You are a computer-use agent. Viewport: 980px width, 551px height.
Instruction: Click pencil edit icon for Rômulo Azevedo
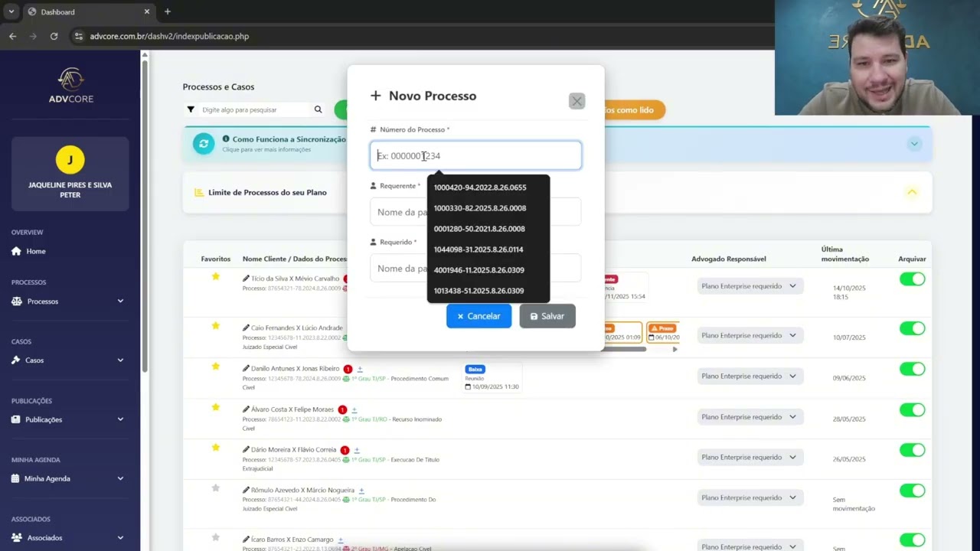[x=246, y=490]
